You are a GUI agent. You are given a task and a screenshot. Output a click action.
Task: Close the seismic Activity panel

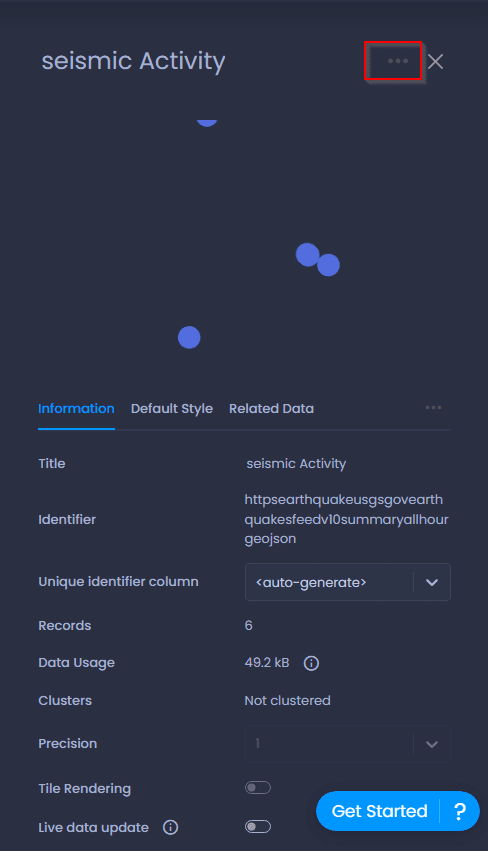coord(435,61)
